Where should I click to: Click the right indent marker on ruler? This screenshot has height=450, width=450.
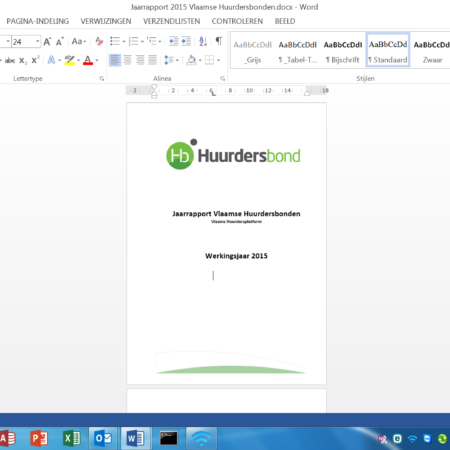tap(307, 93)
